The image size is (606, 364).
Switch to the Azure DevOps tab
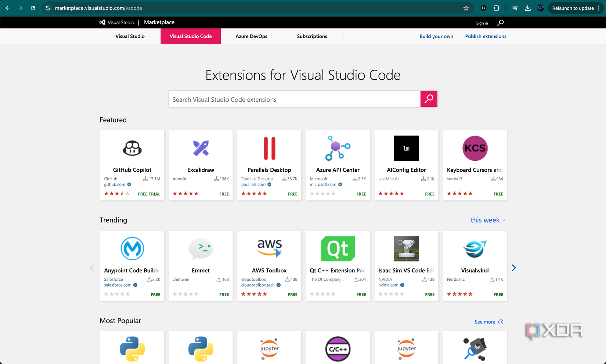[251, 36]
